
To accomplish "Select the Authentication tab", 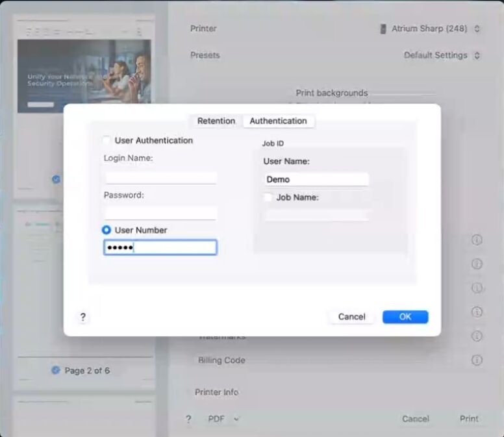I will click(278, 121).
